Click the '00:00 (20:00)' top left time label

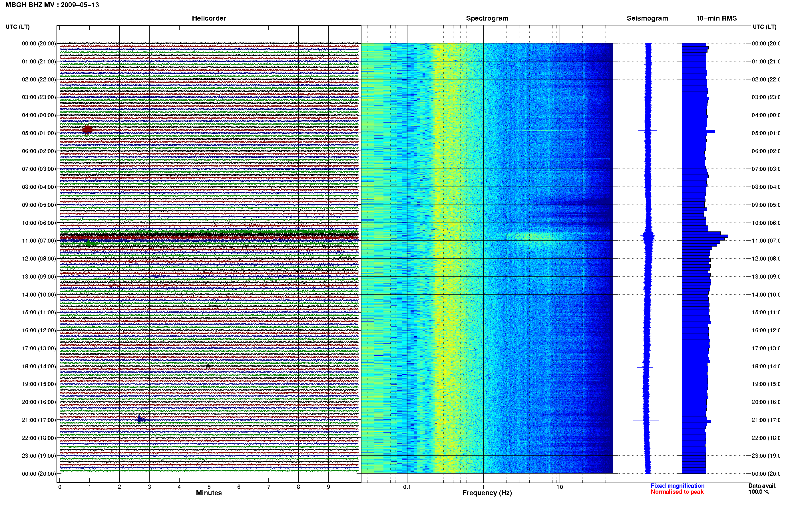click(39, 43)
